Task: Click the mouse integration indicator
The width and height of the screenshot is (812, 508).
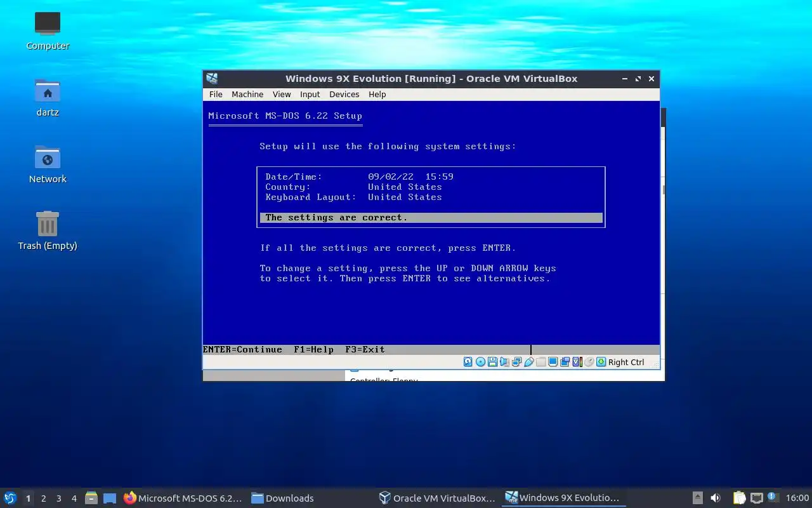Action: pyautogui.click(x=589, y=362)
